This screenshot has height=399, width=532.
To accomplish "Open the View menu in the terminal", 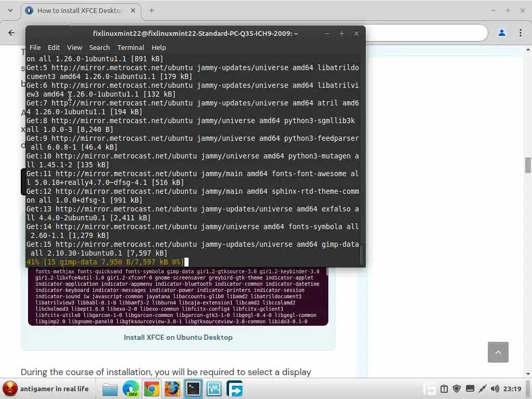I will [74, 47].
